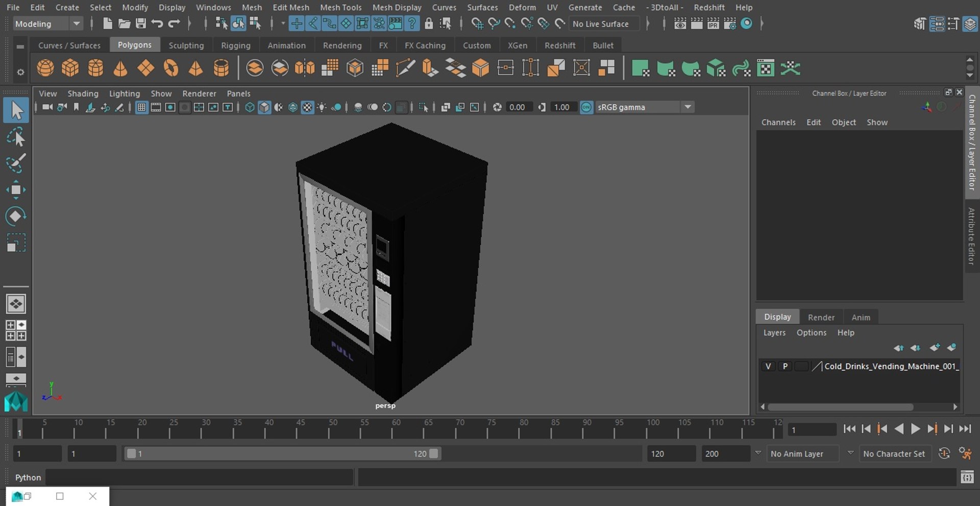Toggle color management ON button
The image size is (980, 506).
(x=586, y=107)
